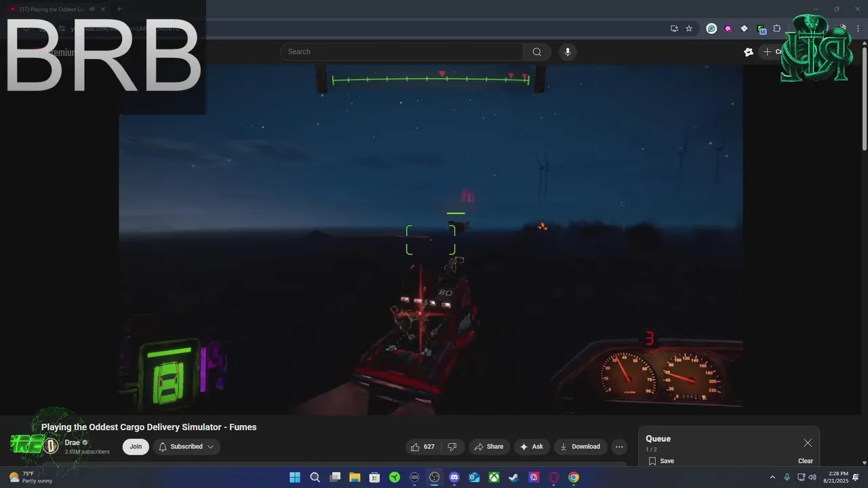Click the green extension with 50 badge
The height and width of the screenshot is (488, 868).
tap(762, 29)
